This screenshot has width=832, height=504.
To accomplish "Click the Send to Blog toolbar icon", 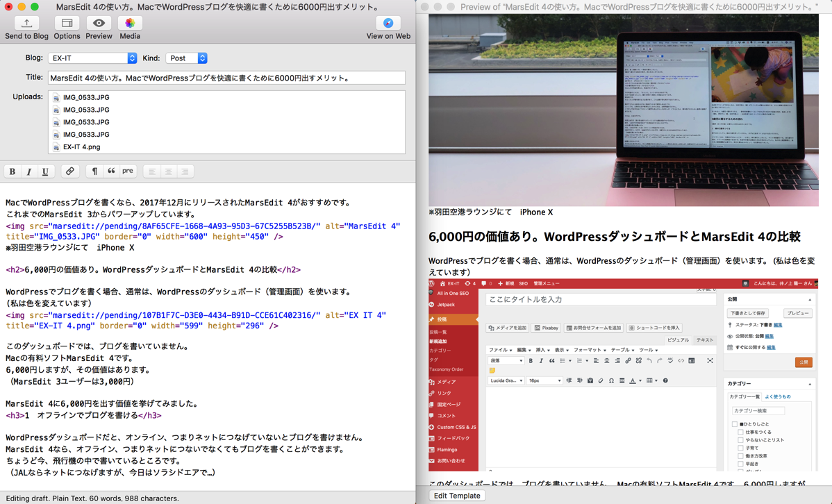I will (x=26, y=23).
